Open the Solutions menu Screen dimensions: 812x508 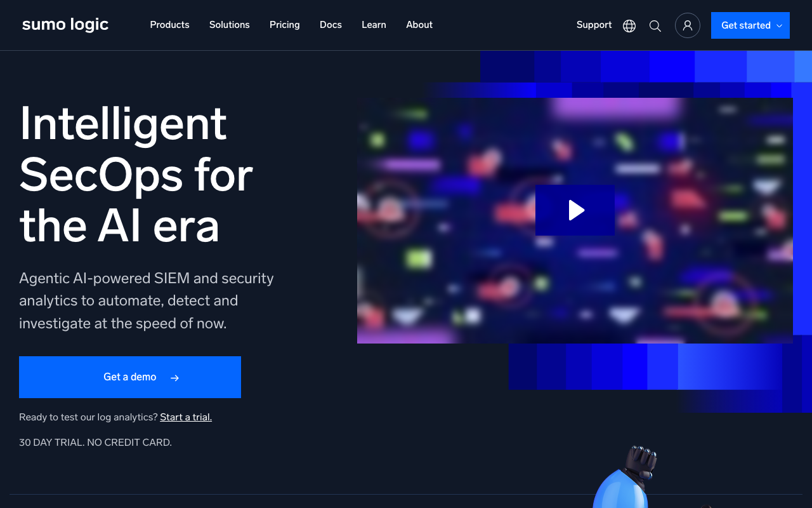pyautogui.click(x=230, y=25)
